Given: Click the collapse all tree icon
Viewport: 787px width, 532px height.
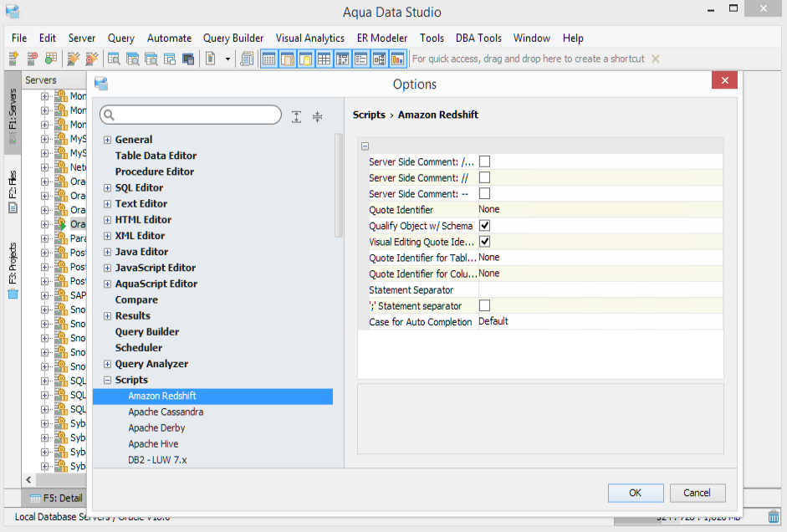Looking at the screenshot, I should click(317, 117).
